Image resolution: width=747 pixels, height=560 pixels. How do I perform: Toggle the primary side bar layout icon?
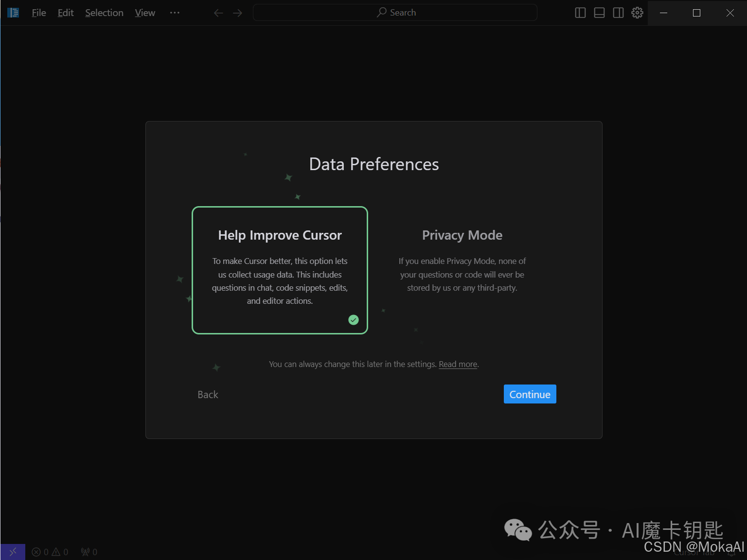(580, 13)
